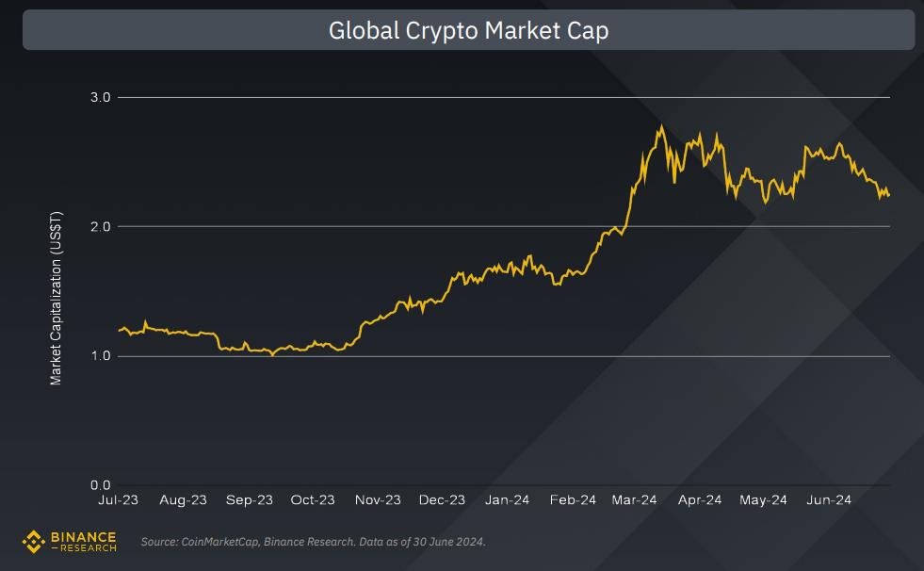Click the 3.0 y-axis tick label

[x=99, y=98]
